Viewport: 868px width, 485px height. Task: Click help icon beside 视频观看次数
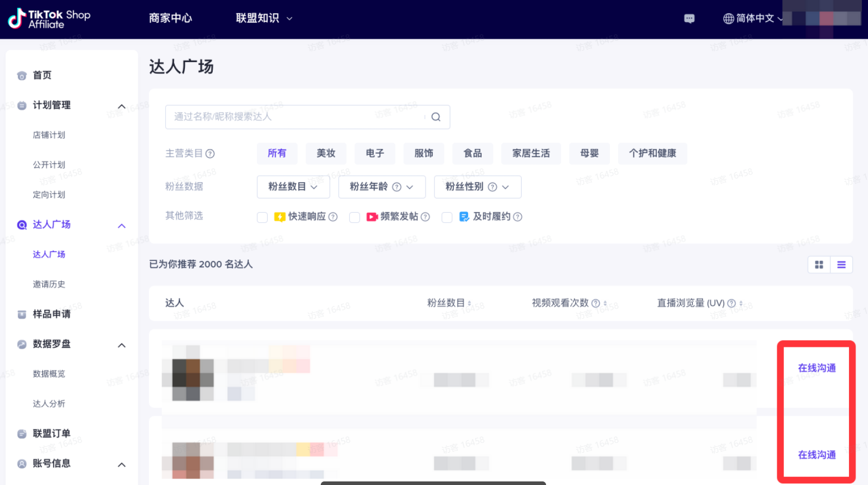pyautogui.click(x=596, y=303)
